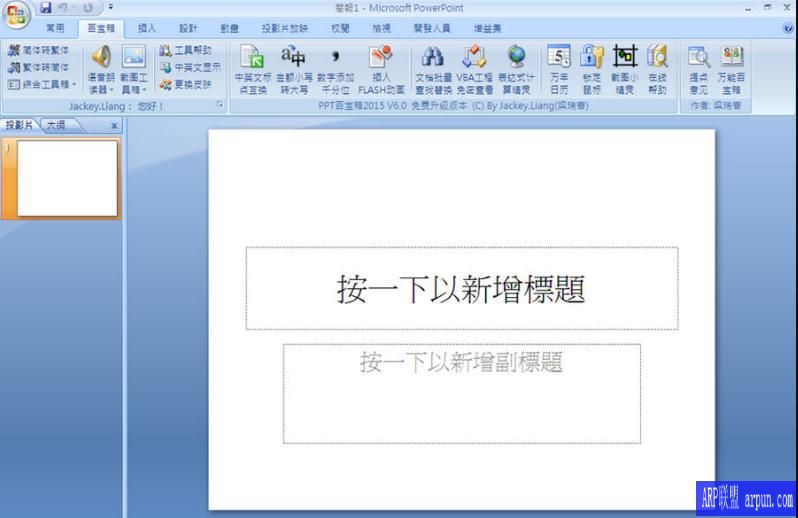
Task: Click the 按一下以新增標題 title placeholder
Action: click(x=462, y=289)
